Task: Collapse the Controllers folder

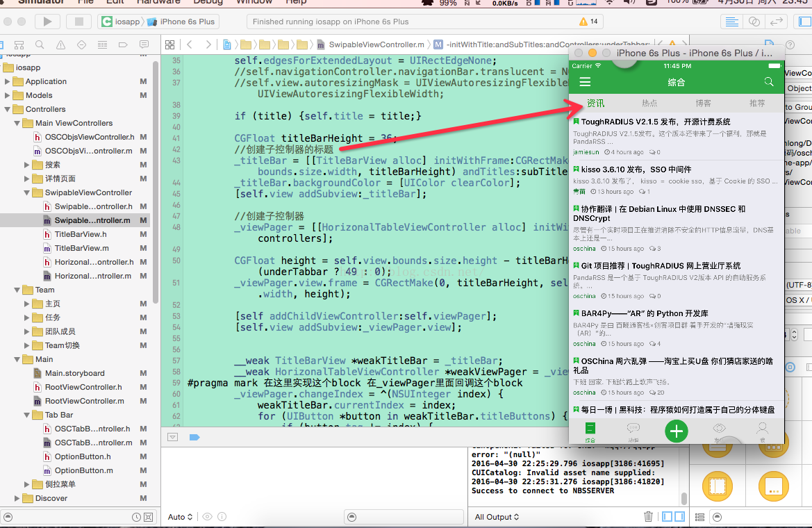Action: pos(7,109)
